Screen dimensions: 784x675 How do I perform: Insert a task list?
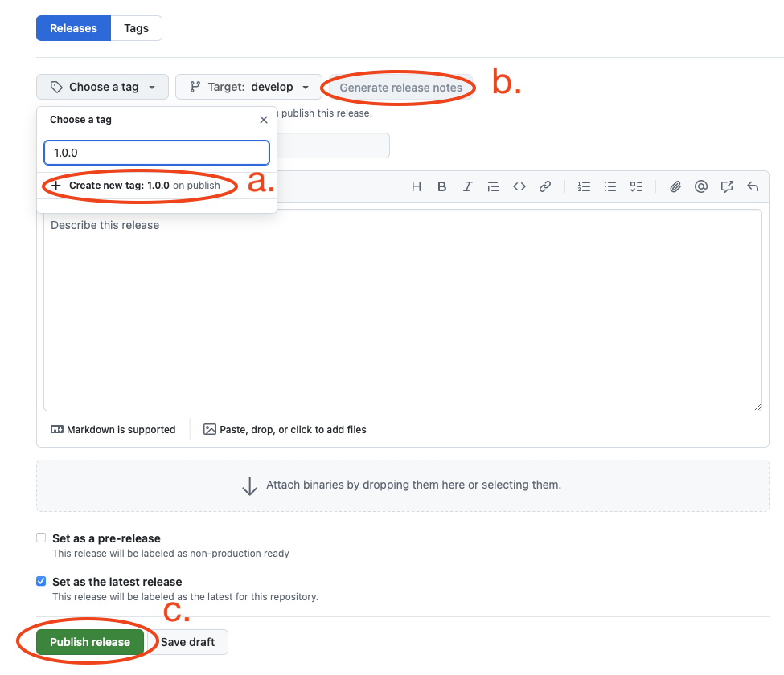[x=636, y=186]
